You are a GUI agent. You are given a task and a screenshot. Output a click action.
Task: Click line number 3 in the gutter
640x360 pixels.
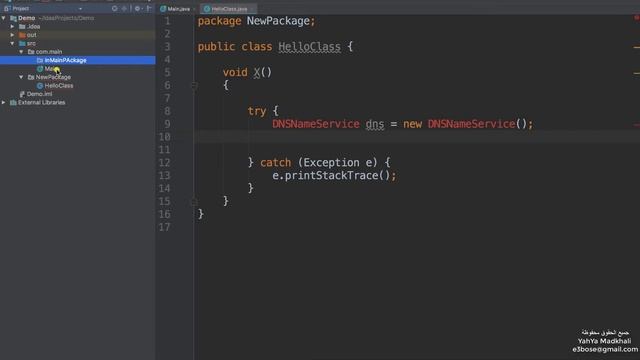coord(167,47)
